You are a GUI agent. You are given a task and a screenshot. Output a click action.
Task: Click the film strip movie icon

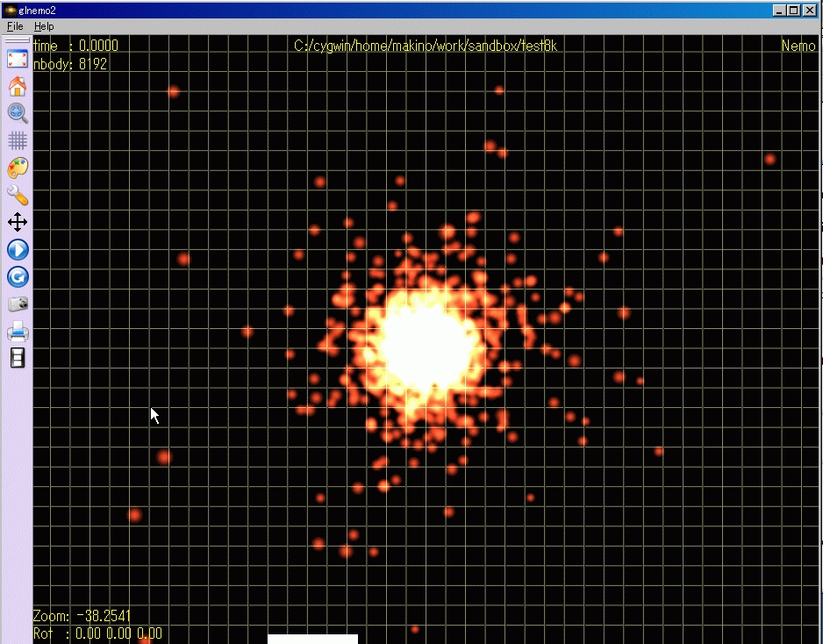18,358
